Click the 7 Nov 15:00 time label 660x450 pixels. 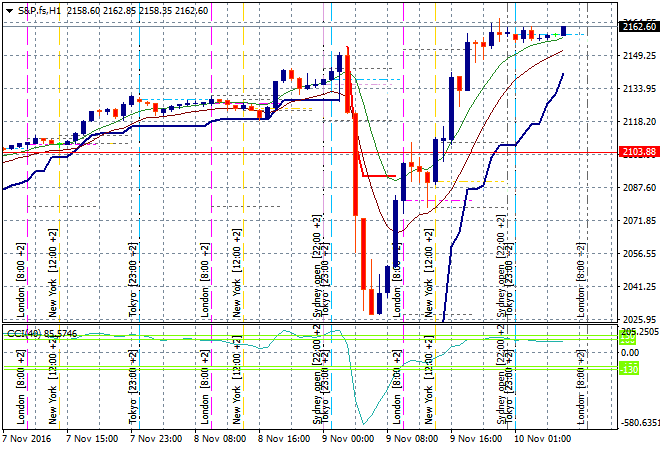(92, 439)
